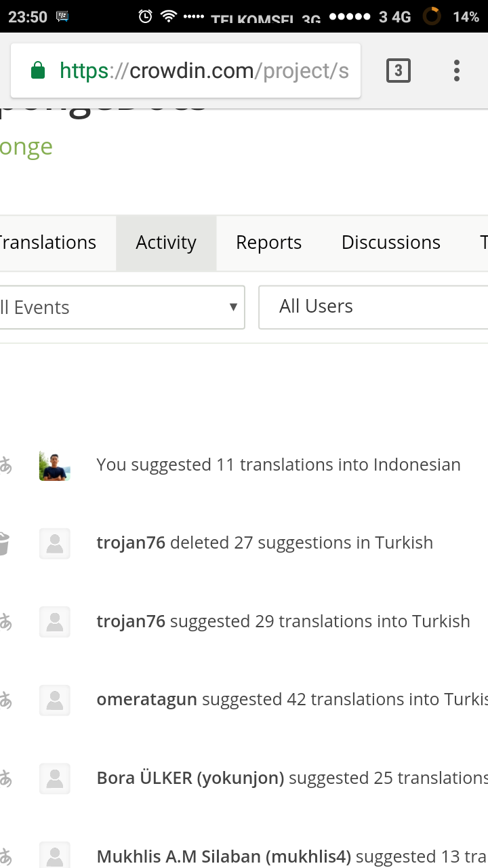Tap the green secure padlock icon
The width and height of the screenshot is (488, 868).
pos(38,71)
